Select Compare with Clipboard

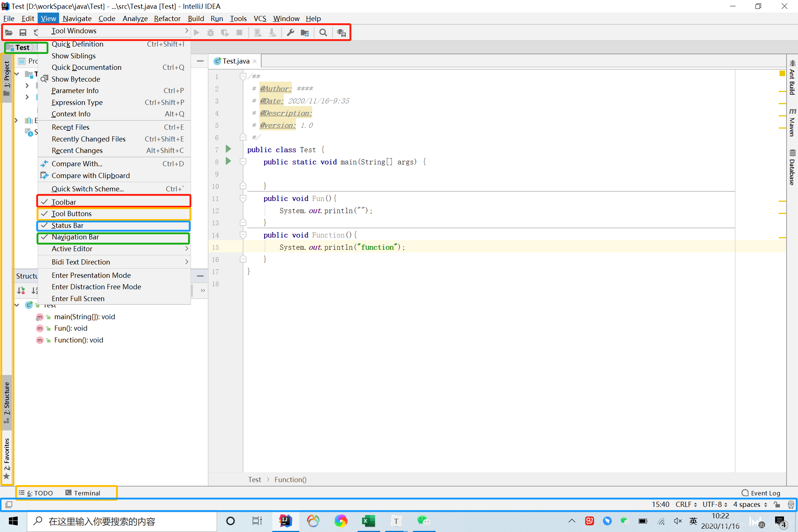(115, 175)
